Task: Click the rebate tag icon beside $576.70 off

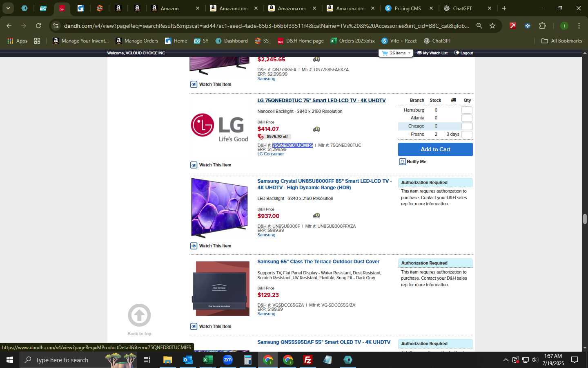Action: point(261,137)
